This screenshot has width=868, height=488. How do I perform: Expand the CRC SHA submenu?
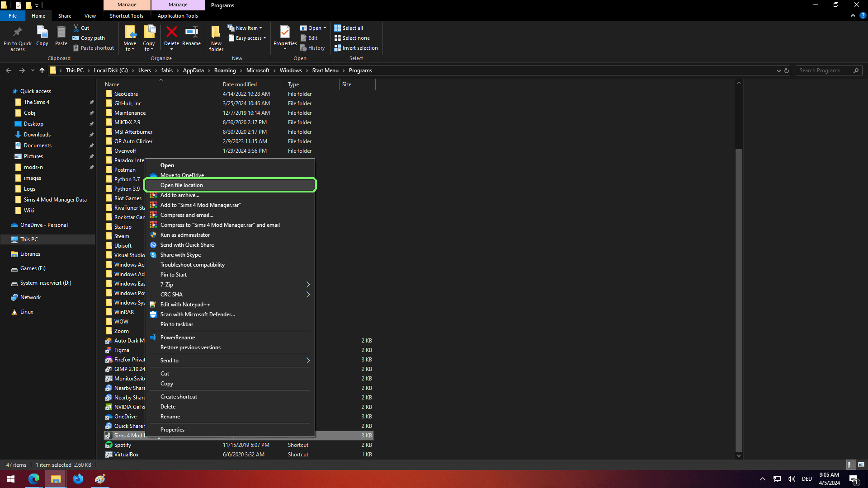pyautogui.click(x=308, y=295)
